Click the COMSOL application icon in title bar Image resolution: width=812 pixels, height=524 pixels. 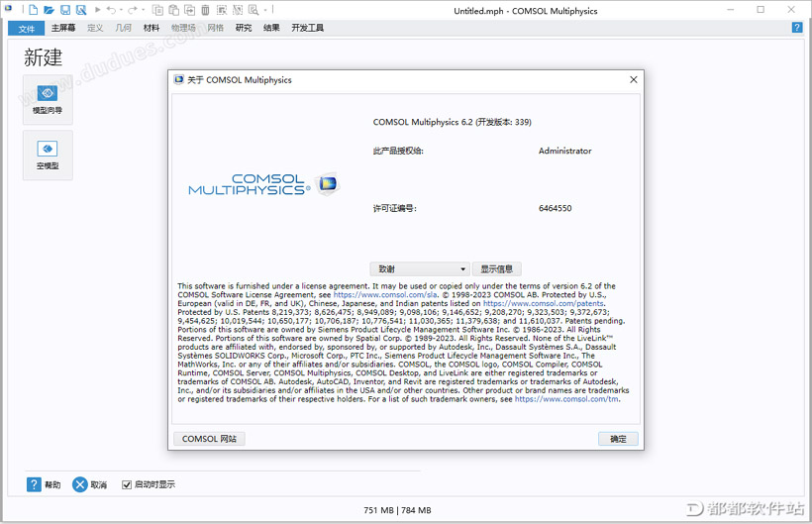[8, 9]
